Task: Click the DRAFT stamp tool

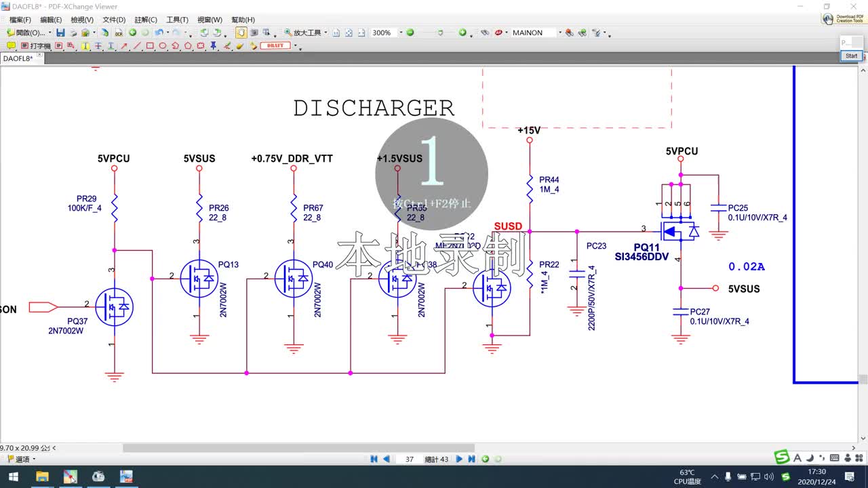Action: click(x=275, y=45)
